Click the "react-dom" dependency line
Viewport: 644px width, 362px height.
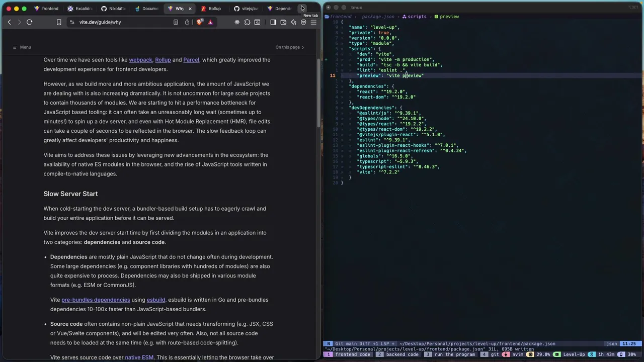[386, 97]
